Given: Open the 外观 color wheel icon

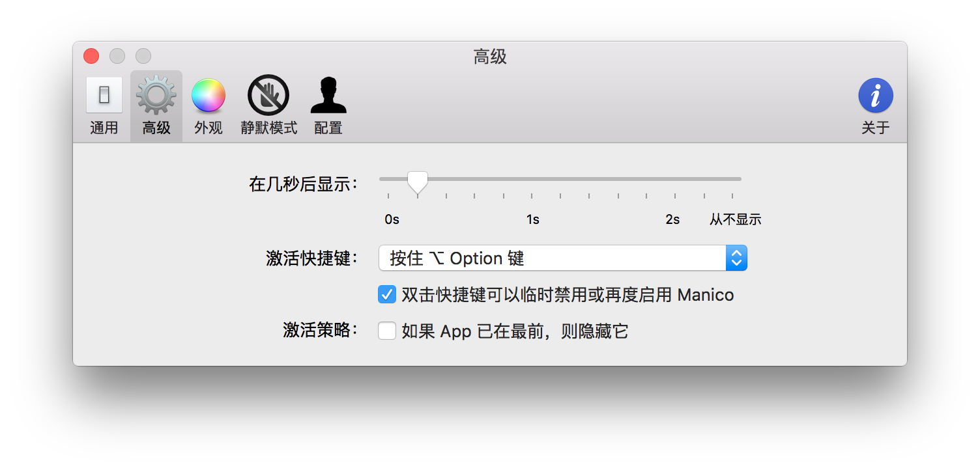Looking at the screenshot, I should point(209,95).
